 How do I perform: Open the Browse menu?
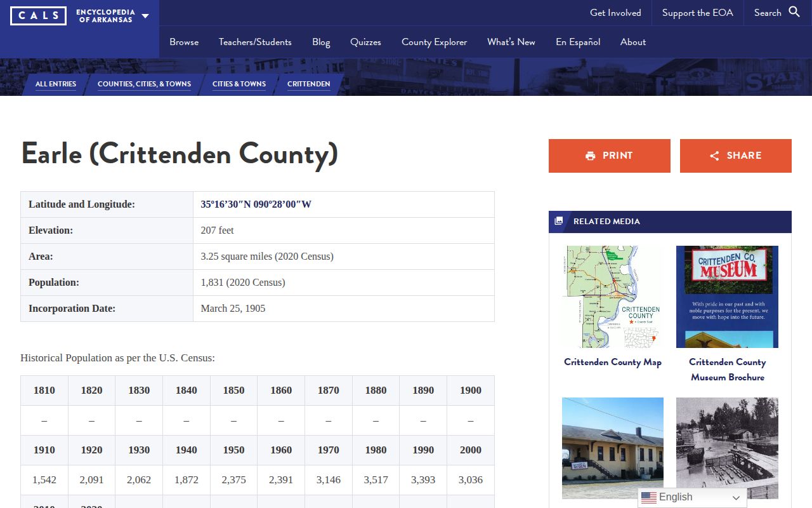(184, 42)
